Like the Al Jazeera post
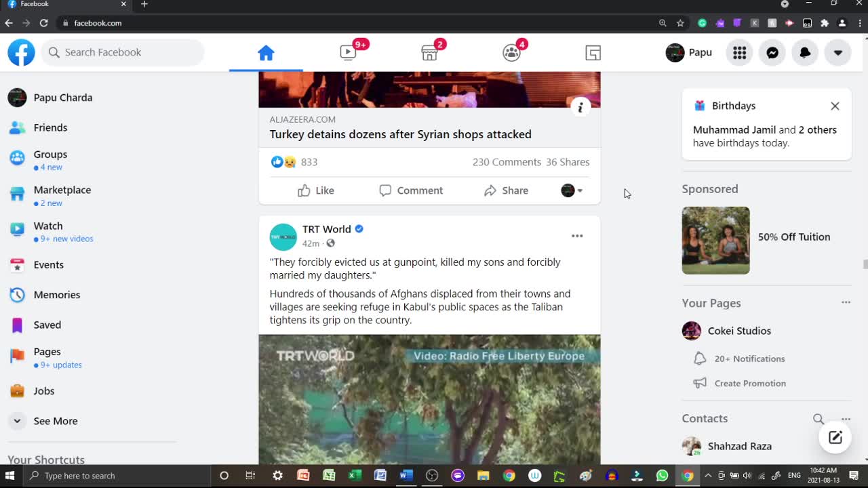The image size is (868, 488). (x=316, y=190)
